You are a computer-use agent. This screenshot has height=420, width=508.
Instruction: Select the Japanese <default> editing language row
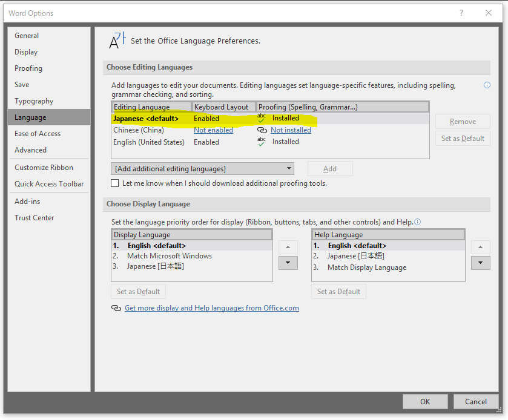(x=270, y=119)
